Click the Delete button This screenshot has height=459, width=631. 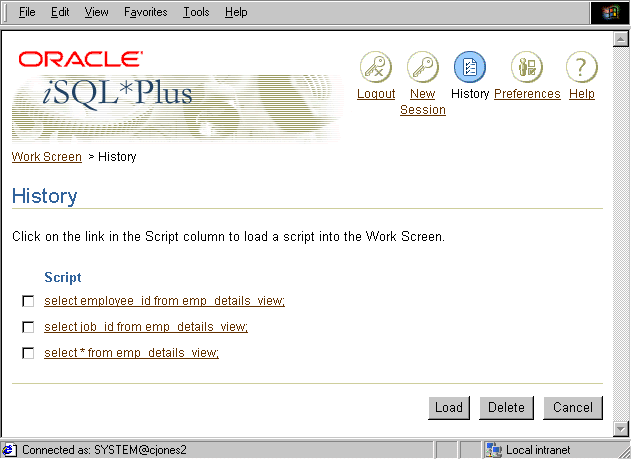506,408
